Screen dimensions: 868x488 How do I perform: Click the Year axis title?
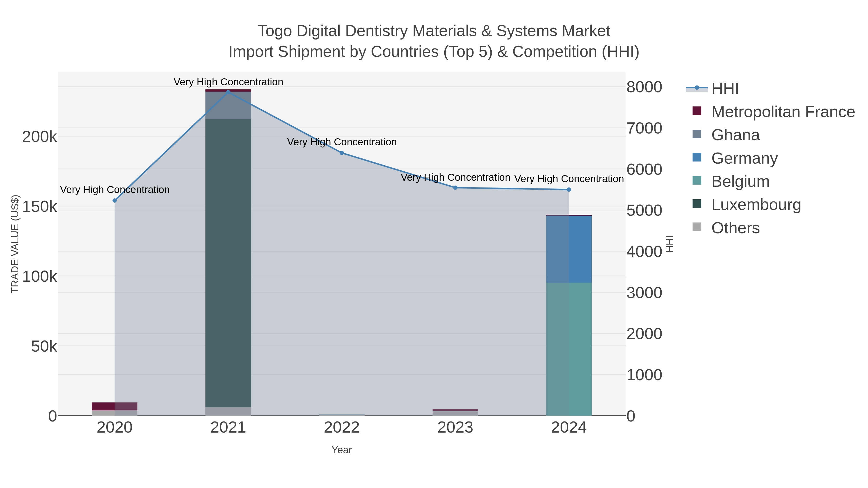point(342,450)
